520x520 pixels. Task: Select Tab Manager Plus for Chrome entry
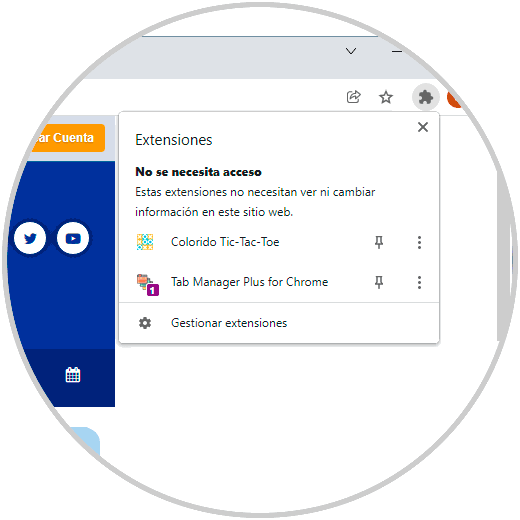coord(249,282)
